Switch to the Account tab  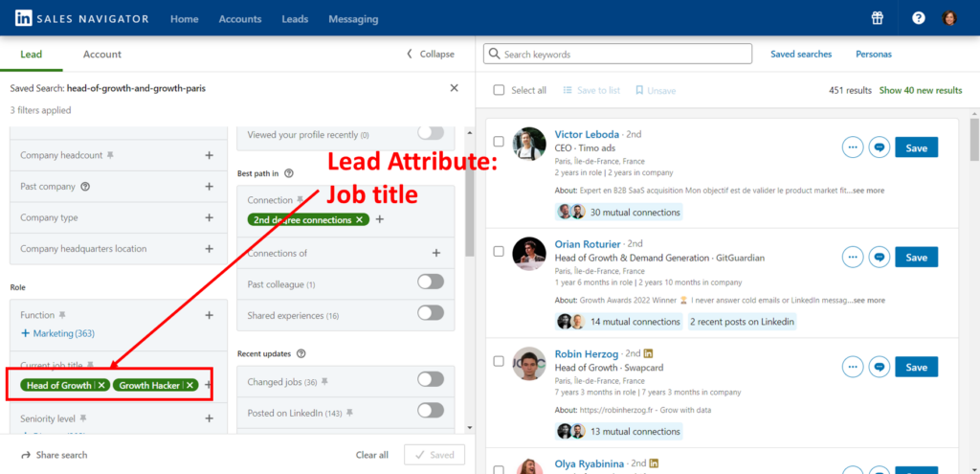(x=102, y=55)
